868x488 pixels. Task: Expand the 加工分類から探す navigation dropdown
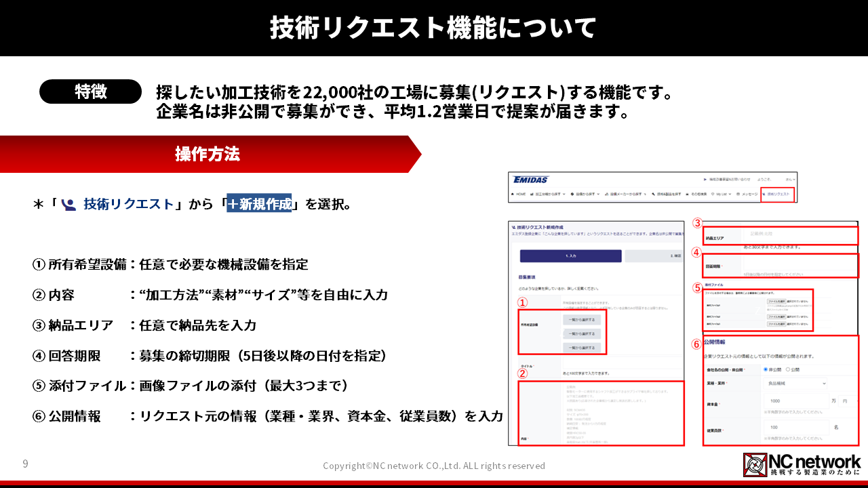point(547,194)
